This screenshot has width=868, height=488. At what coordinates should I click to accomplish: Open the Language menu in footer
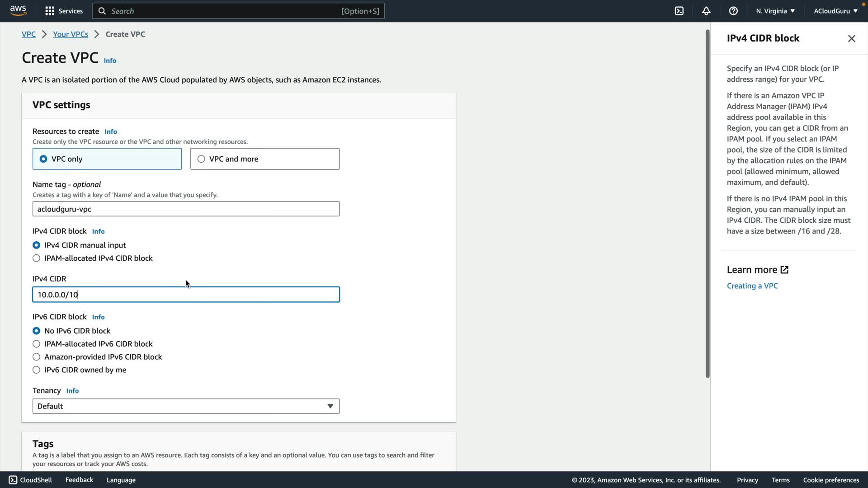(x=121, y=480)
